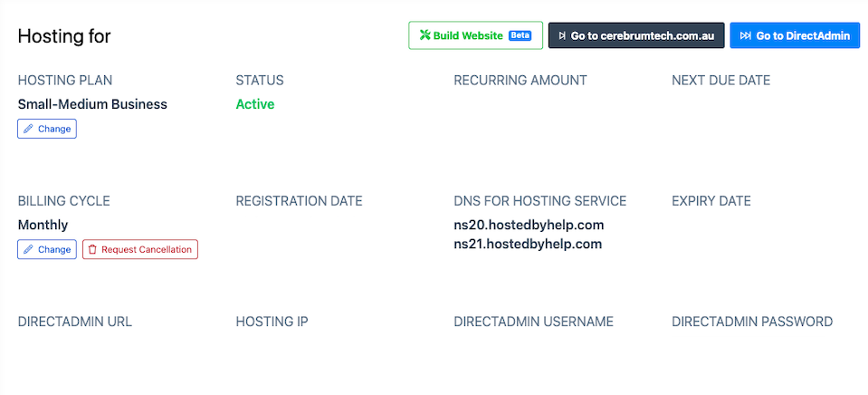This screenshot has height=395, width=868.
Task: Click the Beta badge on Build Website
Action: [x=520, y=36]
